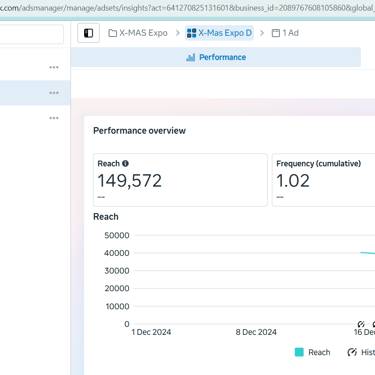375x375 pixels.
Task: Open the highlighted row's three-dot menu
Action: (x=54, y=93)
